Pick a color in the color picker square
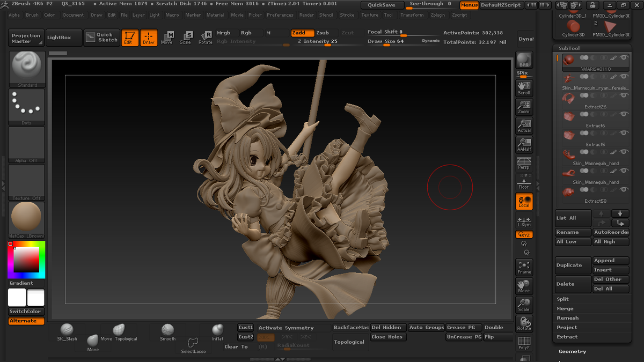The width and height of the screenshot is (644, 362). click(x=27, y=260)
